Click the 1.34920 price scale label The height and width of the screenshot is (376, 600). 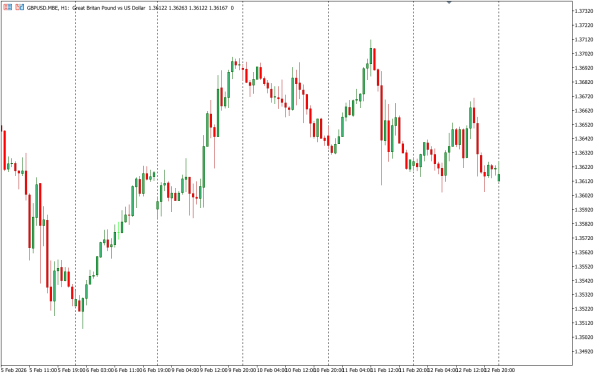click(584, 351)
